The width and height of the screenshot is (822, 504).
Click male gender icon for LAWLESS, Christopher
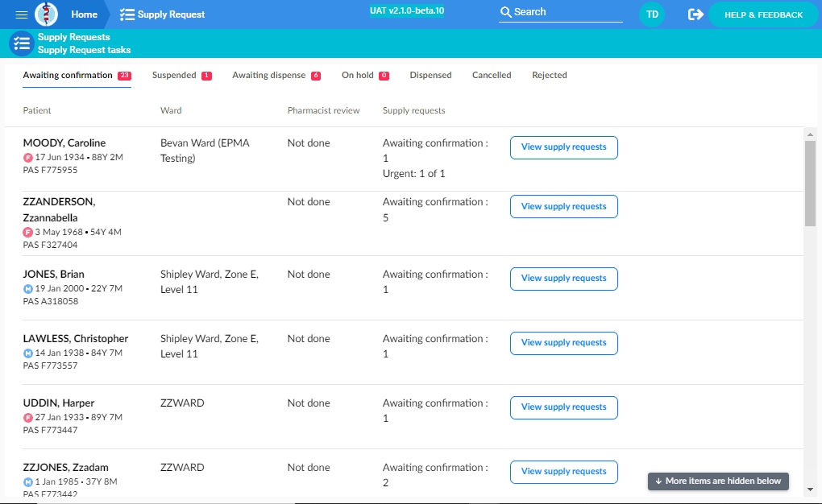click(28, 353)
